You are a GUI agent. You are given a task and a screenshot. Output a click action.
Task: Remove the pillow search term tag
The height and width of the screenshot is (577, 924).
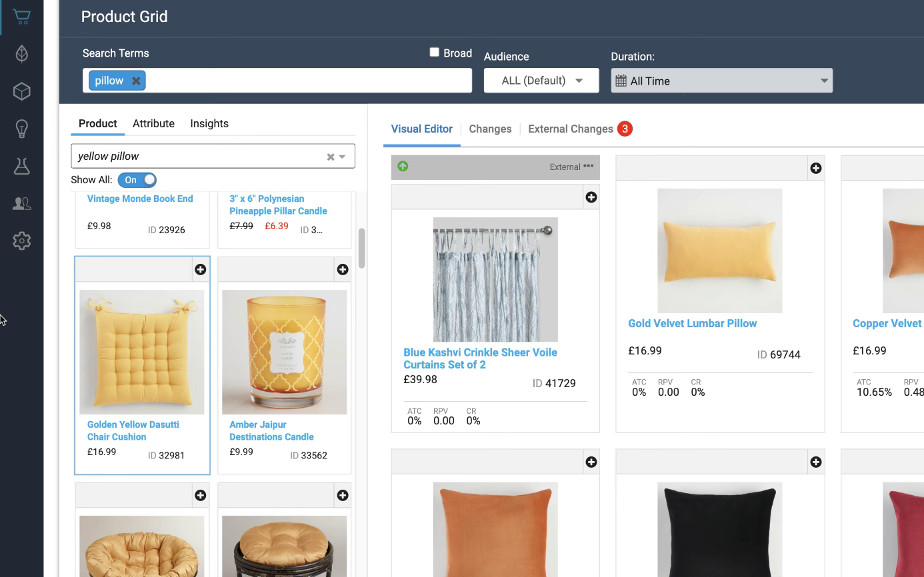point(136,81)
